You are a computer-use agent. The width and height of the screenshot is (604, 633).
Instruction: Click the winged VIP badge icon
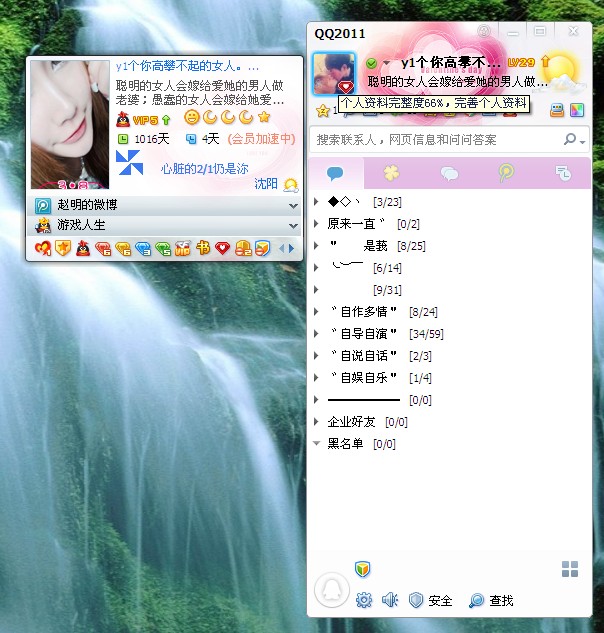(182, 248)
